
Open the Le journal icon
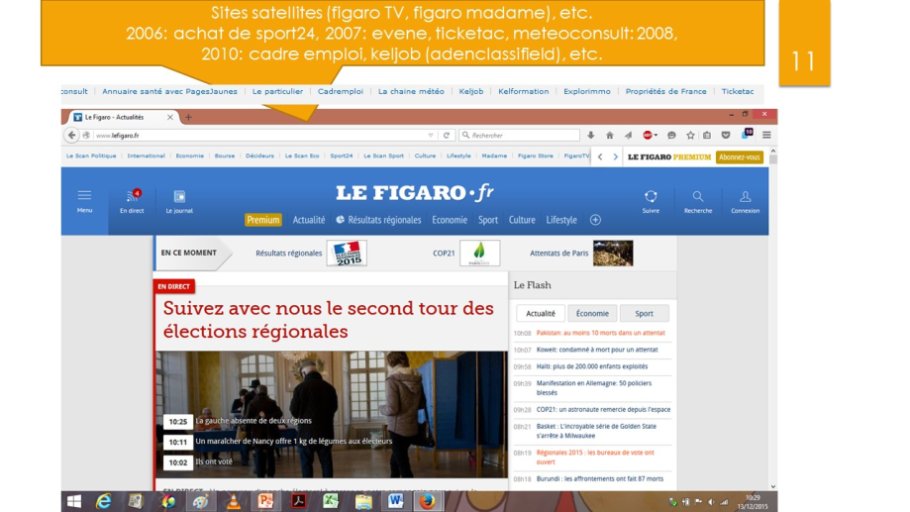point(179,196)
